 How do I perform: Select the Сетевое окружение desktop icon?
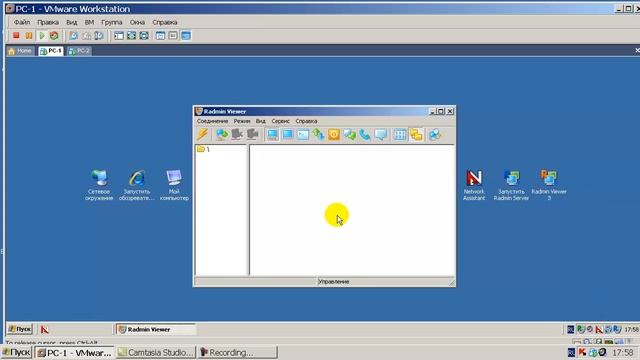(99, 185)
